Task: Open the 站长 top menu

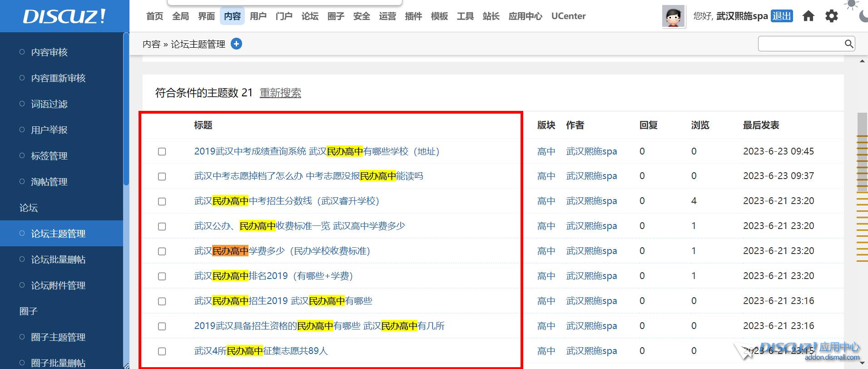Action: click(x=491, y=16)
